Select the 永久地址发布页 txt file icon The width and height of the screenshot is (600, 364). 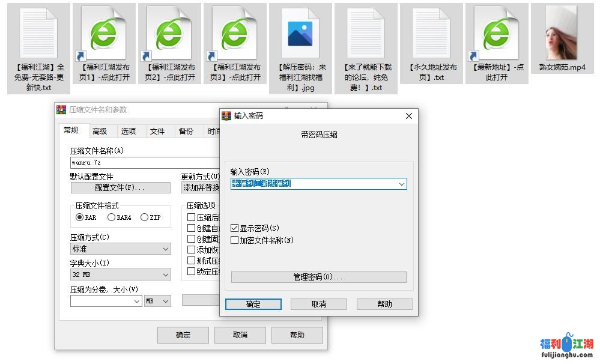tap(431, 34)
